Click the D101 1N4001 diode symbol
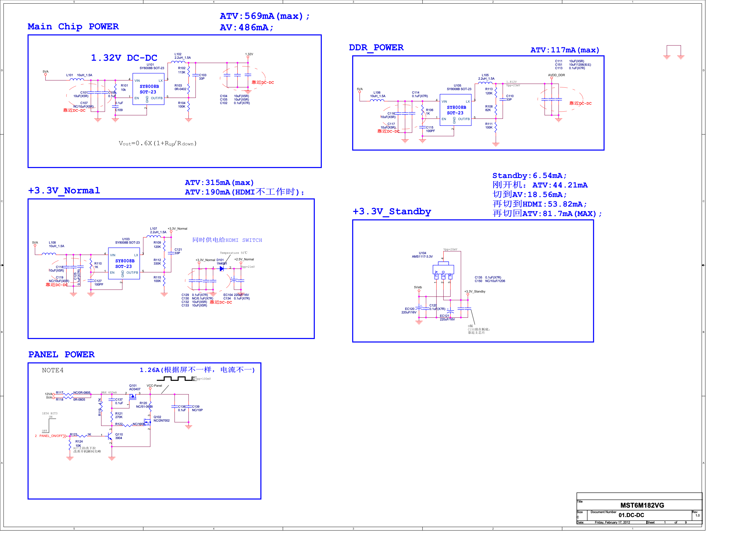Viewport: 756px width, 534px height. pyautogui.click(x=222, y=268)
